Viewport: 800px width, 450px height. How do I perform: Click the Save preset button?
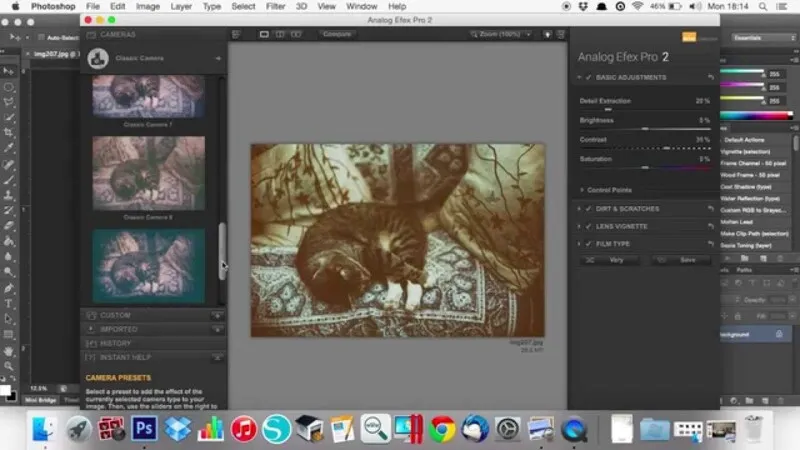[x=681, y=260]
